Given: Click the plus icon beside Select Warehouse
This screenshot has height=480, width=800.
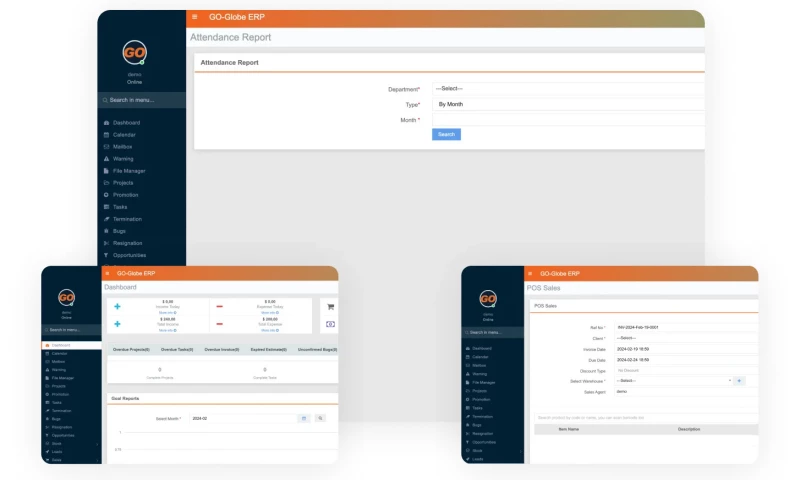Looking at the screenshot, I should (739, 380).
